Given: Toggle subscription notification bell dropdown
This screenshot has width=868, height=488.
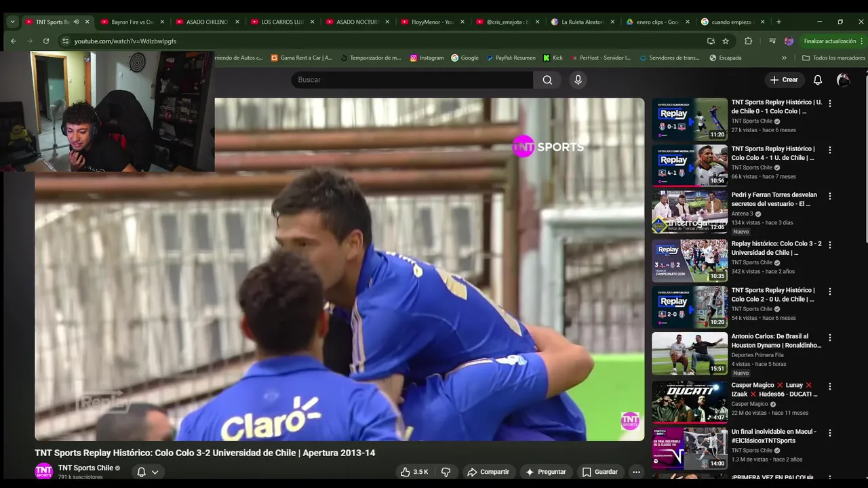Looking at the screenshot, I should tap(148, 472).
